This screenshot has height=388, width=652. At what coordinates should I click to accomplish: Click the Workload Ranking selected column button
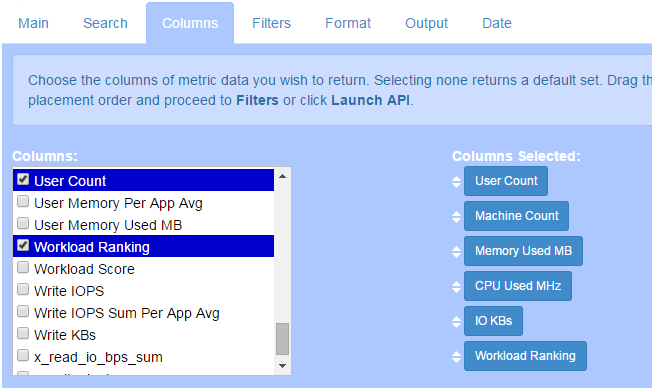click(x=526, y=356)
